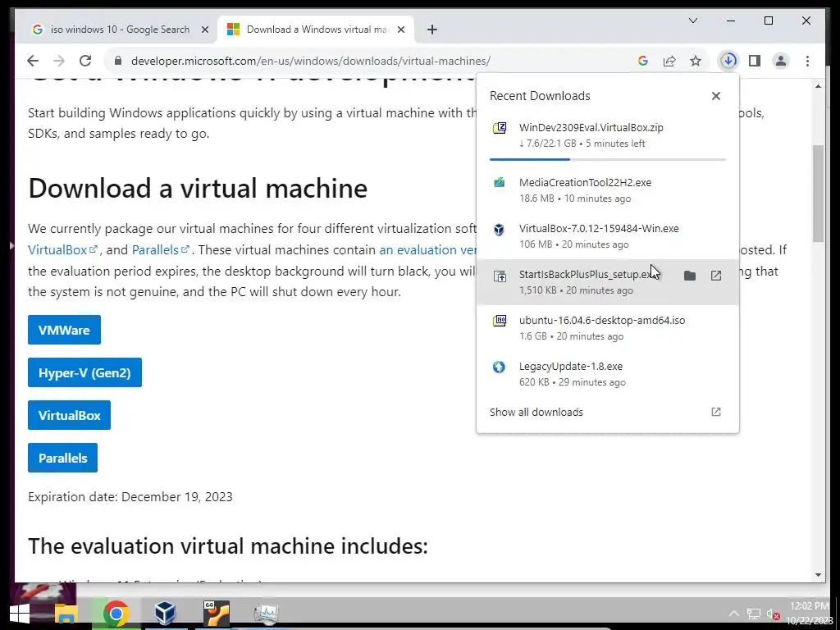Toggle the Chrome downloads toolbar icon
The height and width of the screenshot is (630, 840).
[728, 61]
